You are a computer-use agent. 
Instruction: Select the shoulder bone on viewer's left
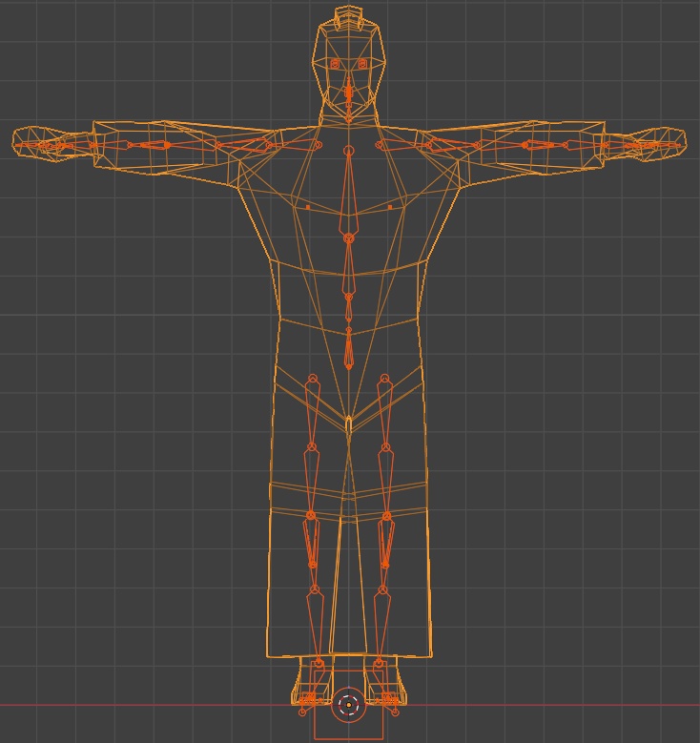294,143
